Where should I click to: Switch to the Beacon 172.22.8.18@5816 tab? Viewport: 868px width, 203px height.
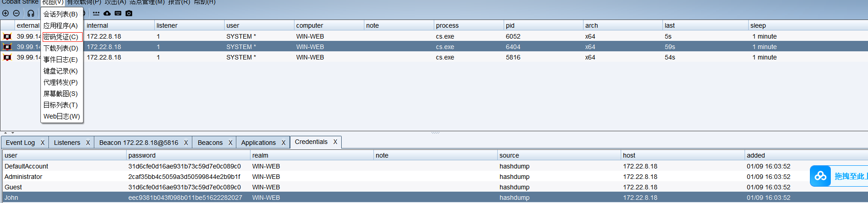pyautogui.click(x=138, y=143)
